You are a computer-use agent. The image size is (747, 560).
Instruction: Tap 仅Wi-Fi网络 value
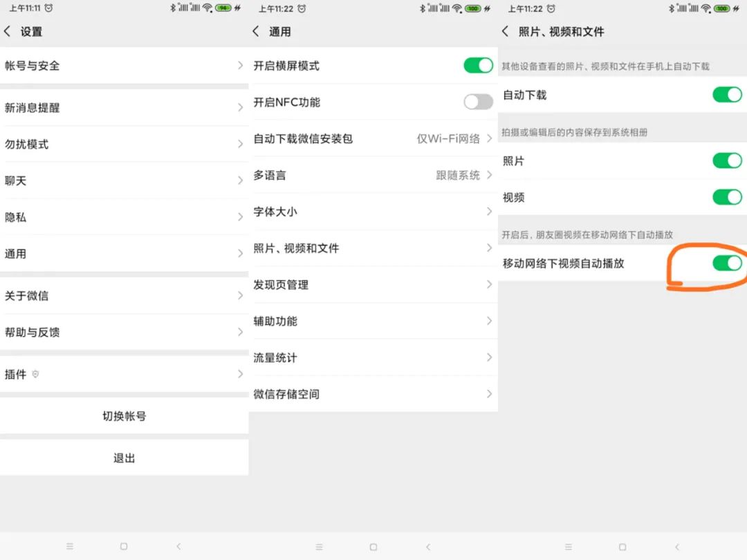tap(448, 138)
